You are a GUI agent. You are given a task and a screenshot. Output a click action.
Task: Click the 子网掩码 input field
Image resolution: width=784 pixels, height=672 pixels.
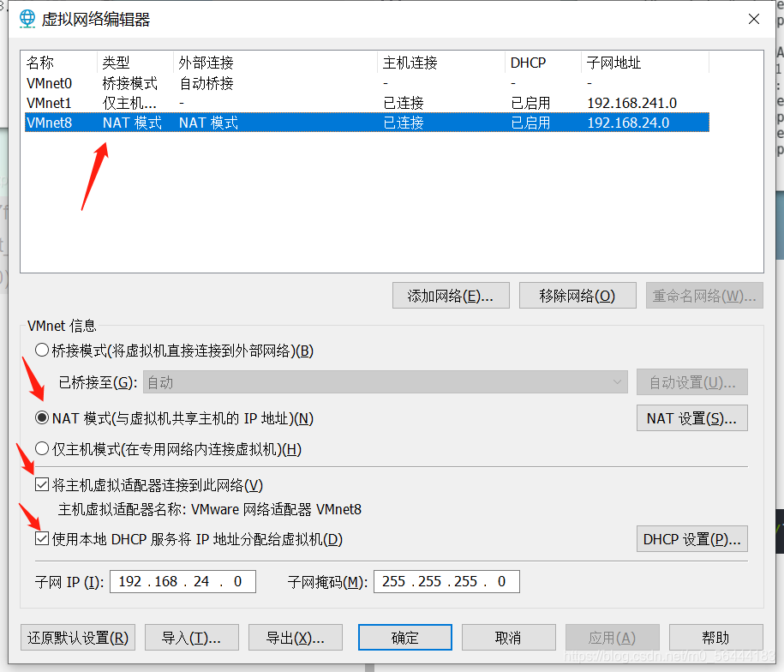446,581
